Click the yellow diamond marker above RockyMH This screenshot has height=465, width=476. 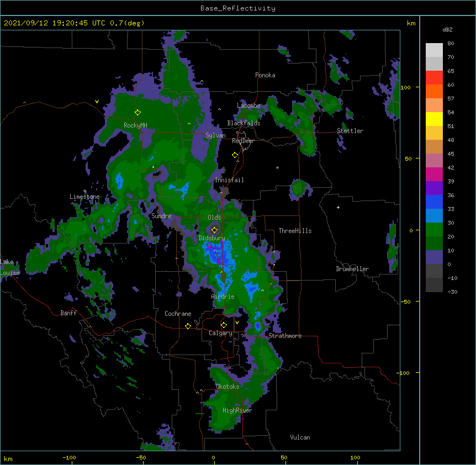[x=138, y=113]
